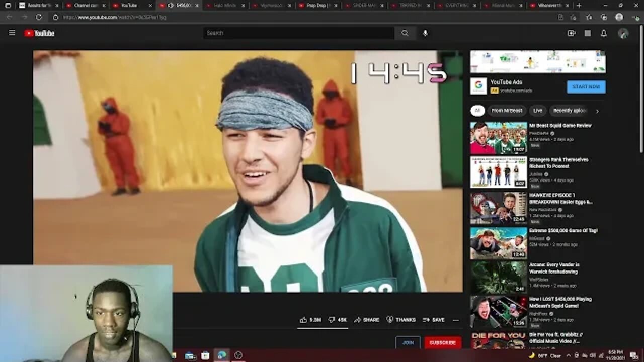The image size is (644, 362).
Task: Open more actions ellipsis under video
Action: coord(455,320)
